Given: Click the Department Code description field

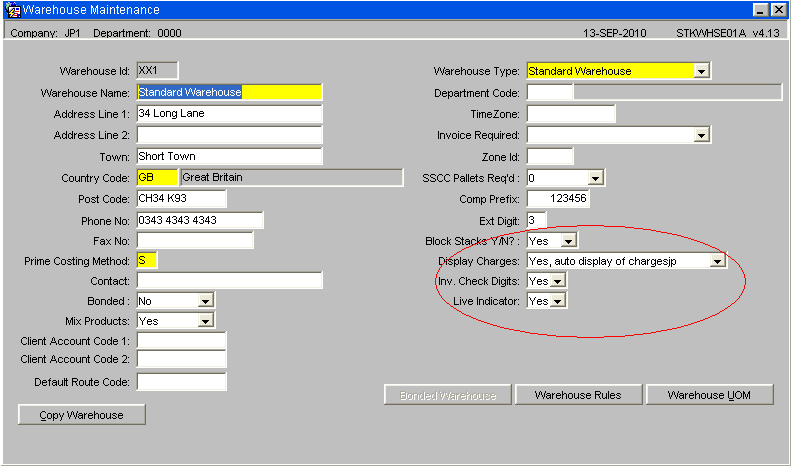Looking at the screenshot, I should click(678, 92).
